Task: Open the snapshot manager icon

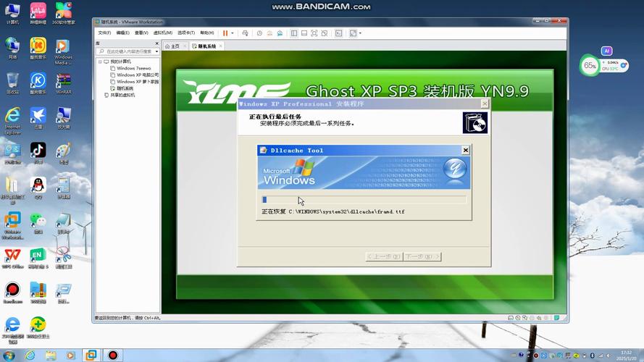Action: [x=280, y=33]
